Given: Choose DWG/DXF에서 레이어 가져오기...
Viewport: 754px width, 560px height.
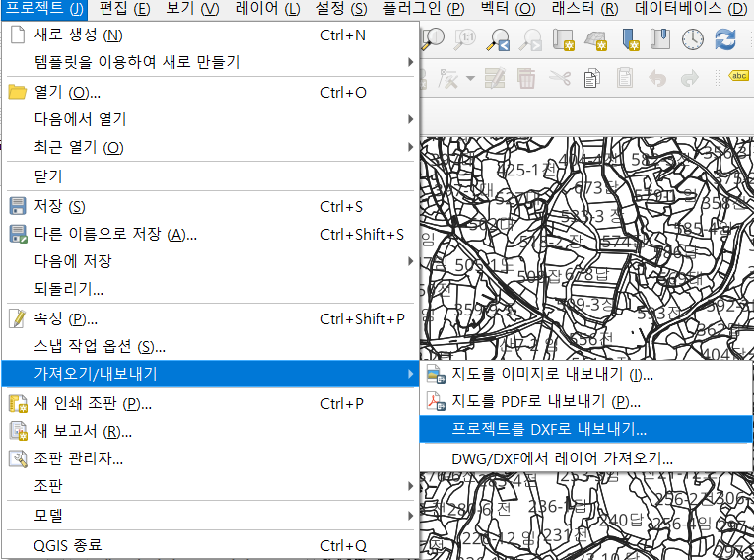Looking at the screenshot, I should click(x=586, y=458).
